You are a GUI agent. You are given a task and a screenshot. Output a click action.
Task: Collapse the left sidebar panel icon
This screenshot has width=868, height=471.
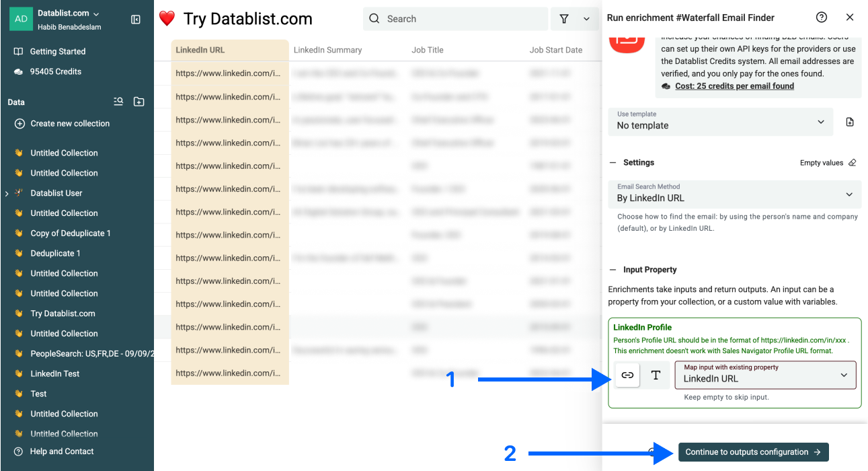pyautogui.click(x=136, y=20)
